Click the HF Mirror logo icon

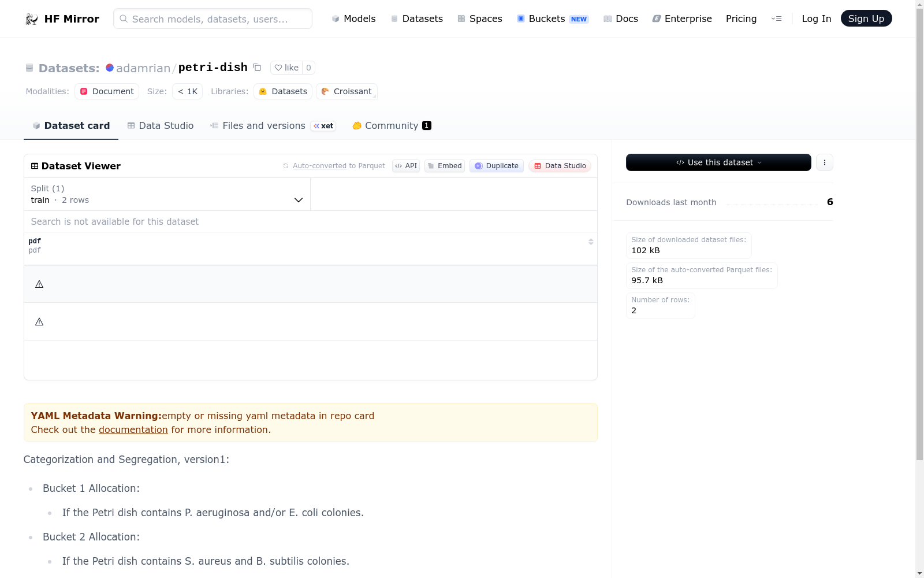pyautogui.click(x=32, y=19)
